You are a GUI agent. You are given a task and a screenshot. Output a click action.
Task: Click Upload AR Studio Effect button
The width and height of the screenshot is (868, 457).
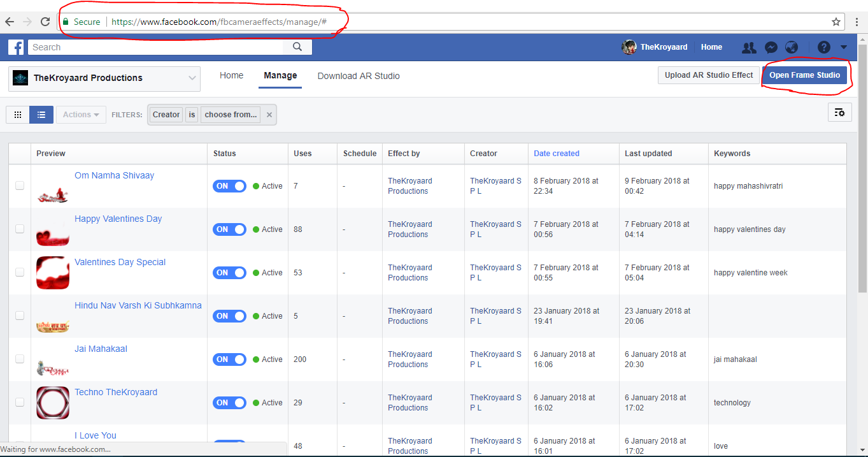coord(709,75)
